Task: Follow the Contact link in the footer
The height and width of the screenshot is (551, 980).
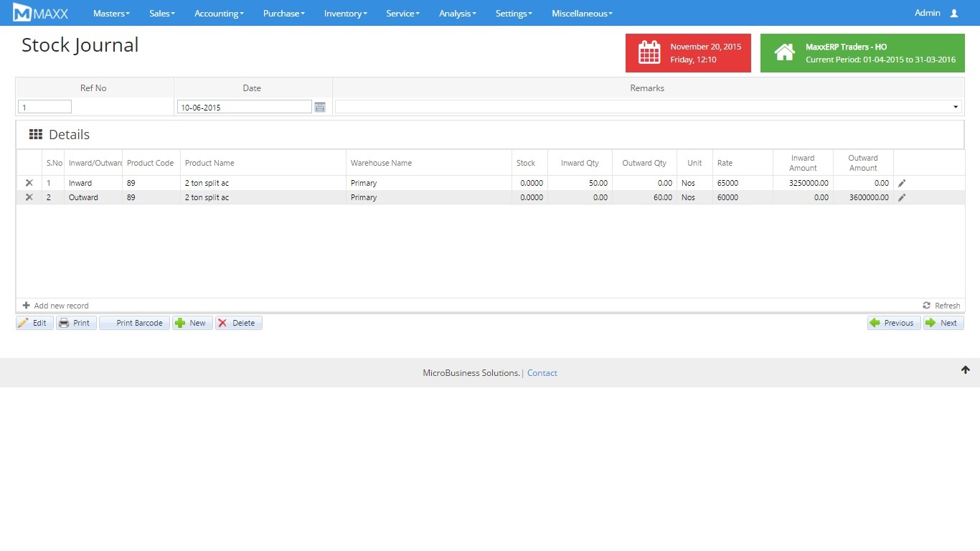Action: [x=542, y=373]
